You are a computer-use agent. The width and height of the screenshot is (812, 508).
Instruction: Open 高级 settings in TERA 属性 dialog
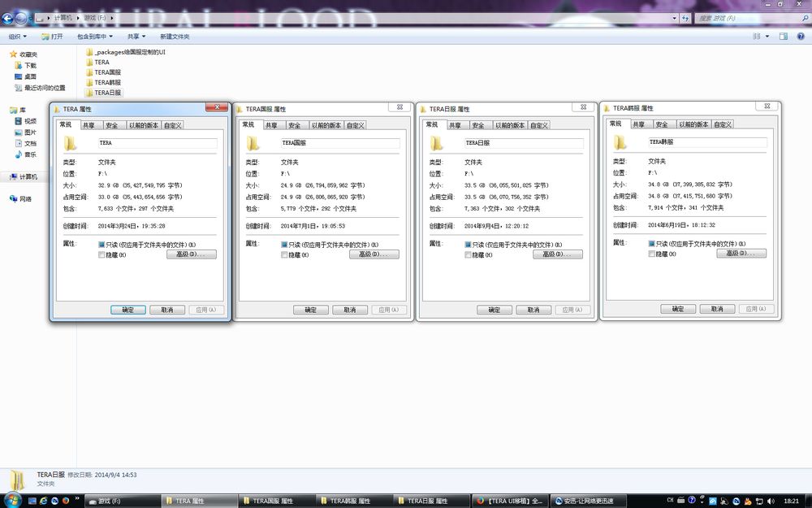pos(192,254)
